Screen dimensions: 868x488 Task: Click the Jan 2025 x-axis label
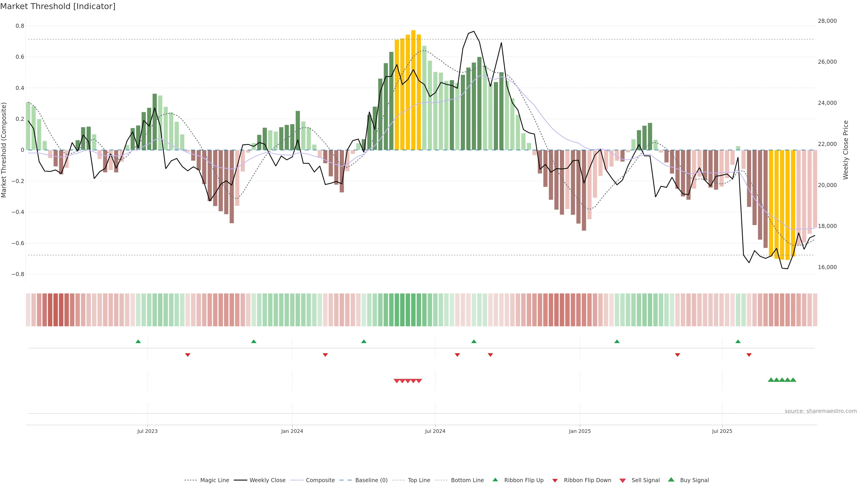pyautogui.click(x=580, y=431)
